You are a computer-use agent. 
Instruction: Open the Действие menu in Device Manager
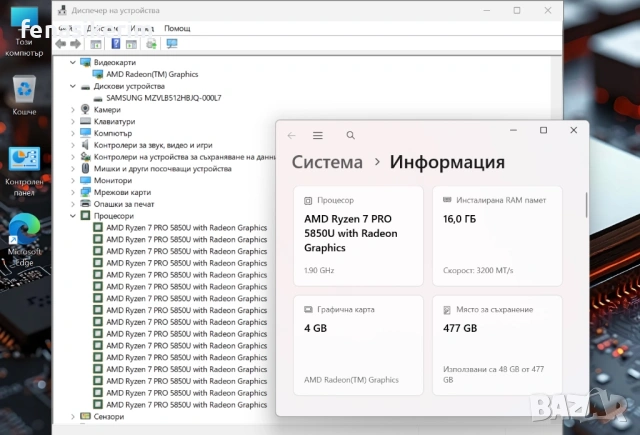click(x=102, y=28)
